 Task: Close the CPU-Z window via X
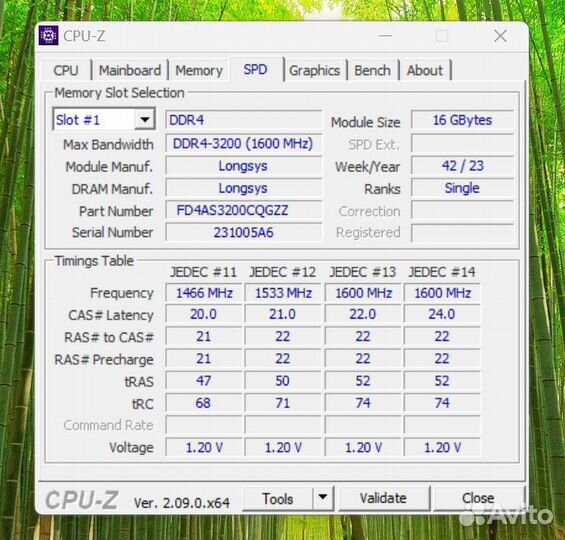click(x=501, y=36)
